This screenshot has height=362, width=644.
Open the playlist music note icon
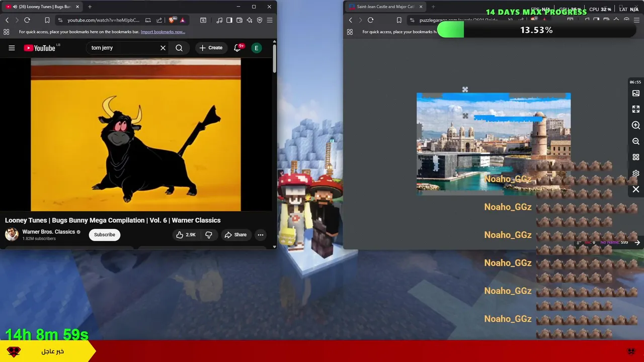pyautogui.click(x=219, y=20)
